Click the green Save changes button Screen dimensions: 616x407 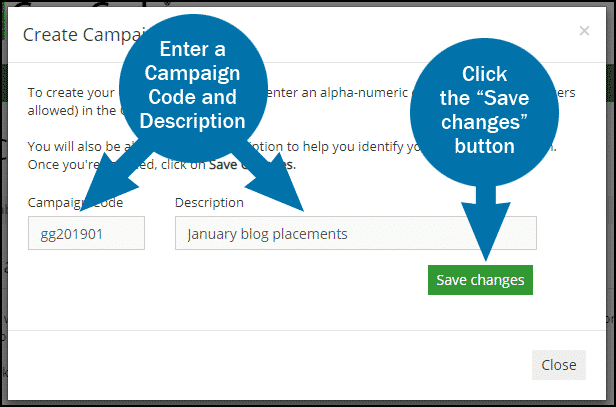[x=480, y=280]
